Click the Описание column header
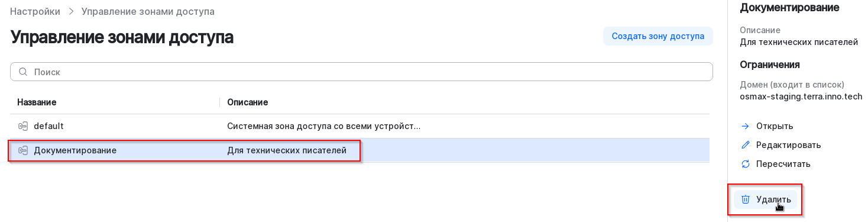 pos(248,102)
